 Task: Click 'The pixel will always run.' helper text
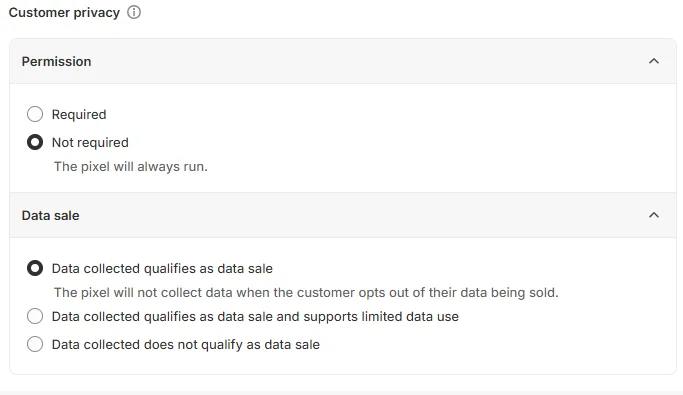(x=131, y=166)
